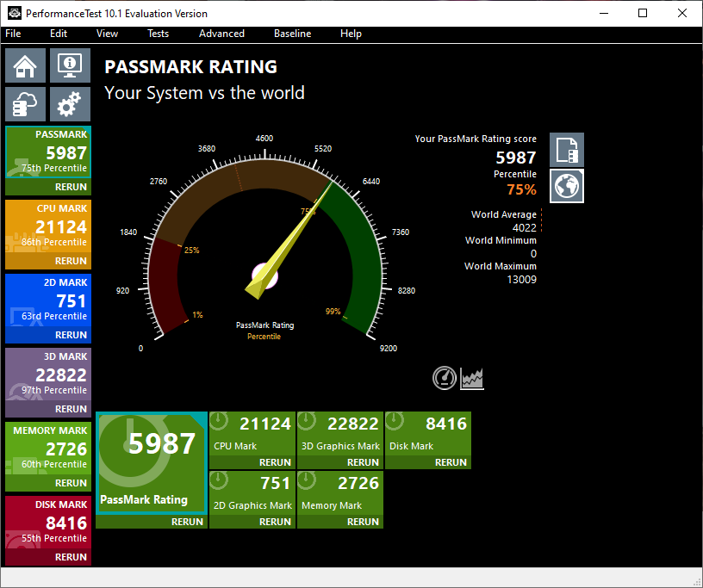Open the Home icon button

[x=25, y=65]
